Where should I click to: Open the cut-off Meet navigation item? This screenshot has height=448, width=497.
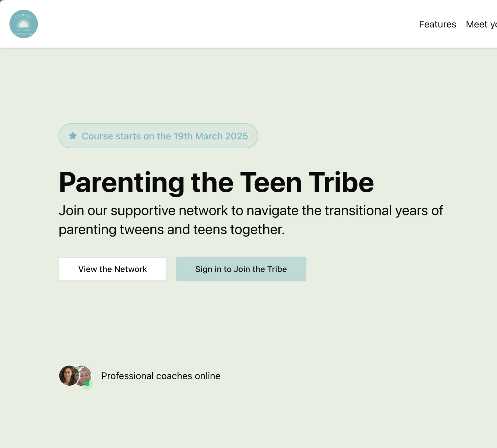coord(481,24)
